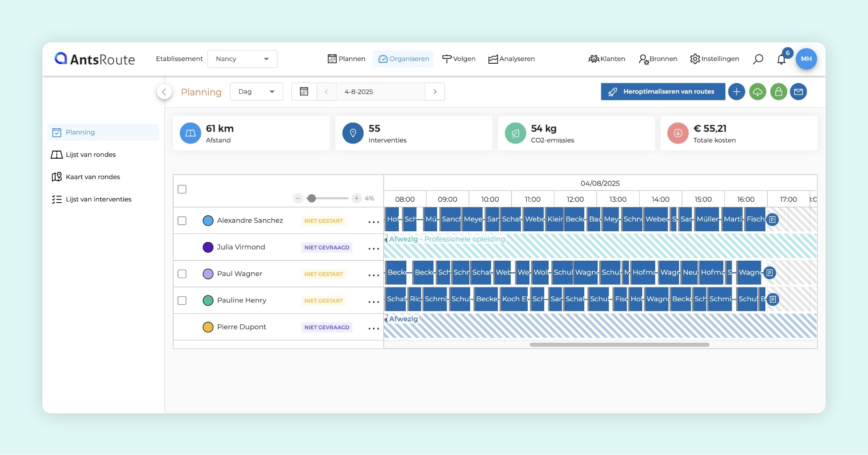
Task: Click the envelope email icon
Action: (x=798, y=92)
